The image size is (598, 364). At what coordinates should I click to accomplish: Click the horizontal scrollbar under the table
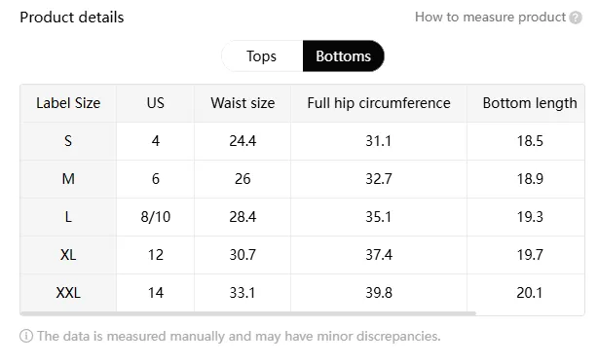pos(248,313)
